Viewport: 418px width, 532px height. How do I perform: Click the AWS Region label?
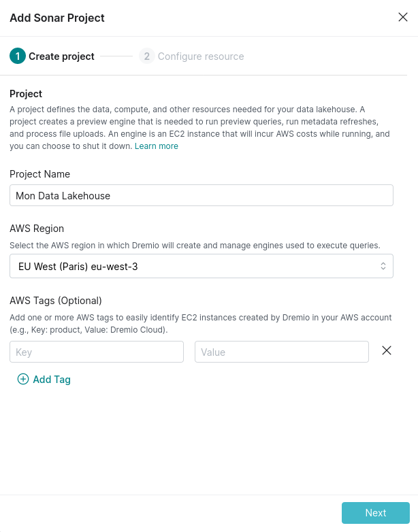35,229
